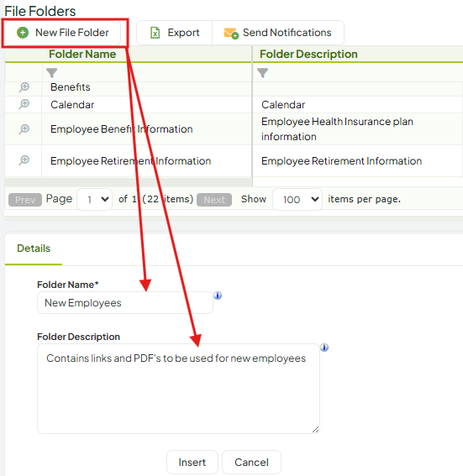Open the Folder Name filter funnel

click(51, 73)
